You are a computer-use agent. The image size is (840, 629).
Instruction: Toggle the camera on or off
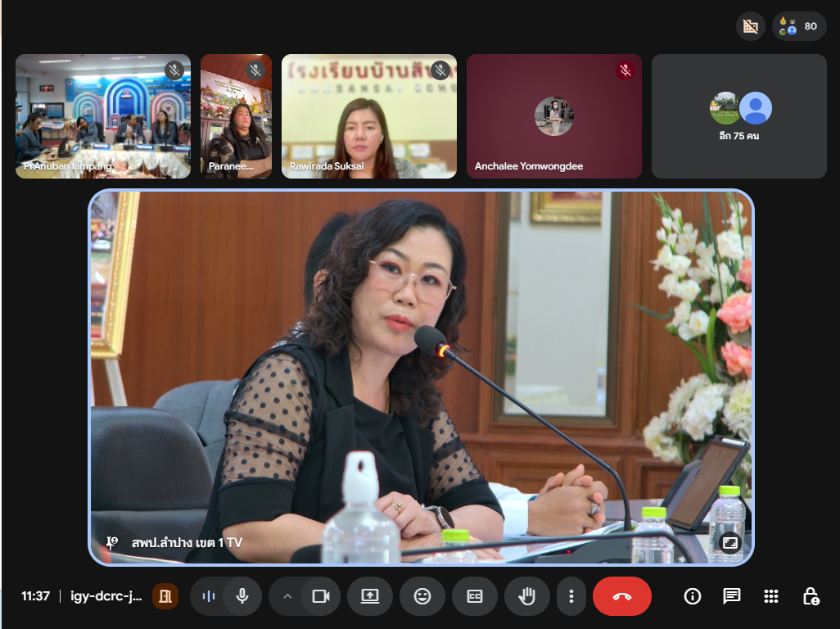(x=320, y=596)
